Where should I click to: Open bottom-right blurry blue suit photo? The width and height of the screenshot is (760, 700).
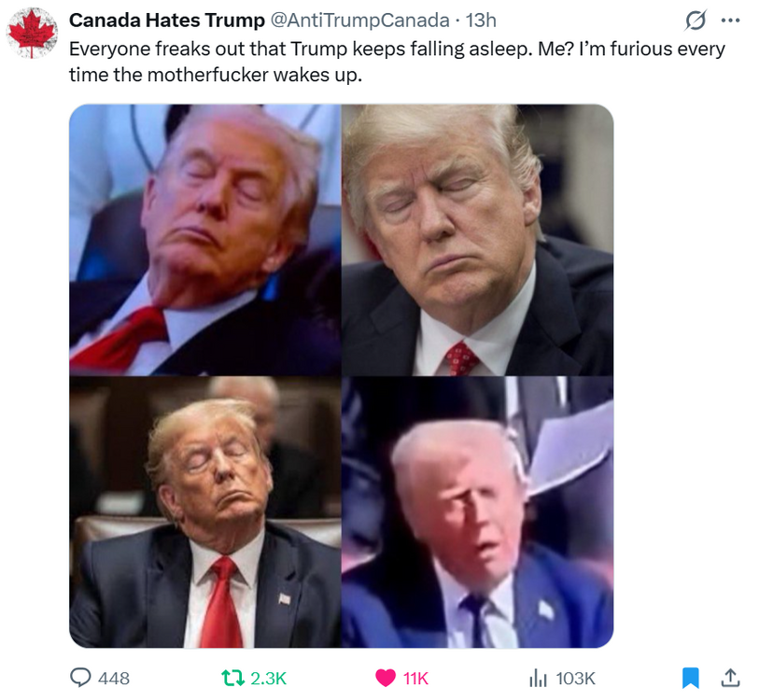tap(477, 512)
